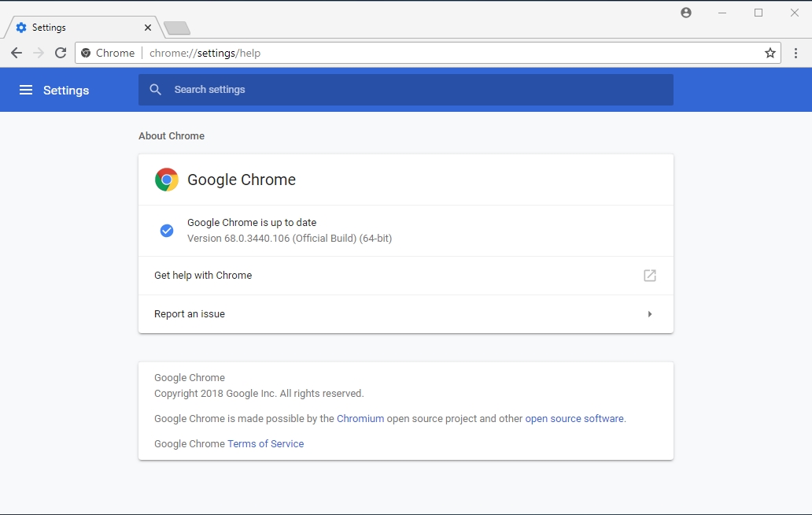Reload the page with the refresh icon

[x=61, y=53]
